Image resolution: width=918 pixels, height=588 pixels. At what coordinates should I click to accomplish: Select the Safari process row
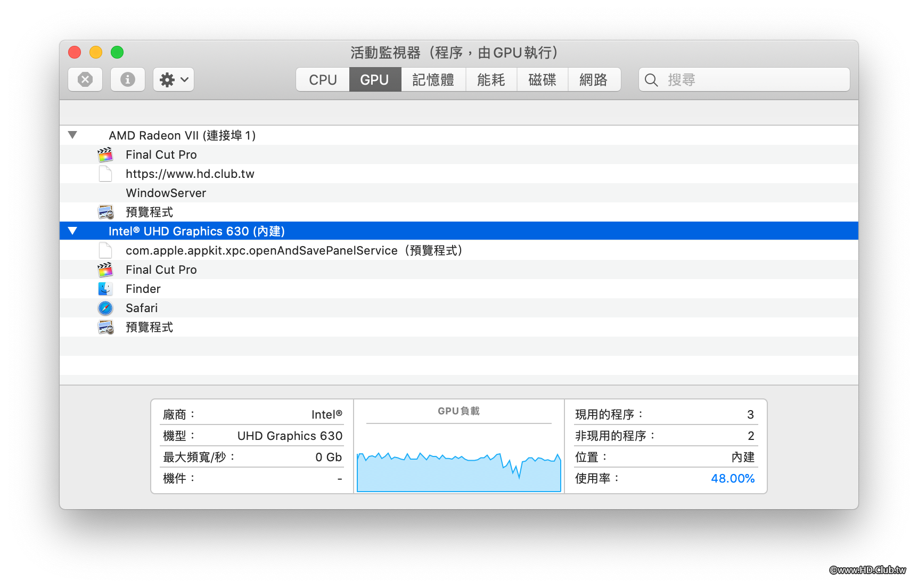click(459, 308)
